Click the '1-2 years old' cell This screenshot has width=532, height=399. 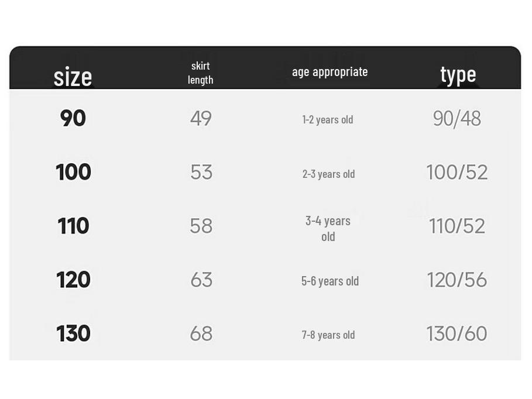pos(328,120)
